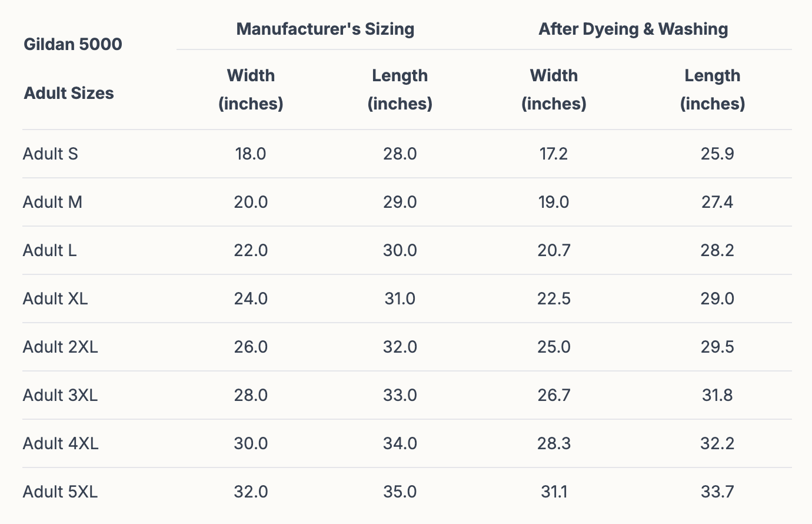This screenshot has width=812, height=524.
Task: Select the 22.5 width cell for Adult XL
Action: point(554,299)
